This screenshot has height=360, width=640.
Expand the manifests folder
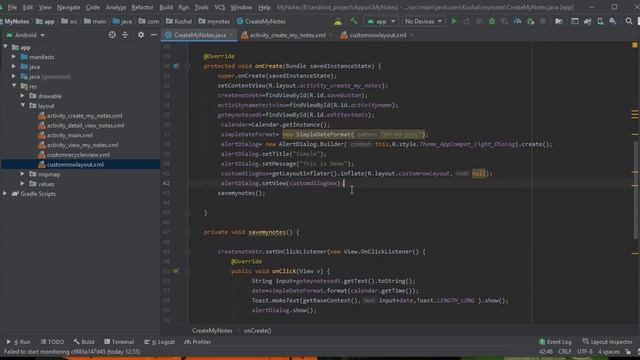pos(14,57)
